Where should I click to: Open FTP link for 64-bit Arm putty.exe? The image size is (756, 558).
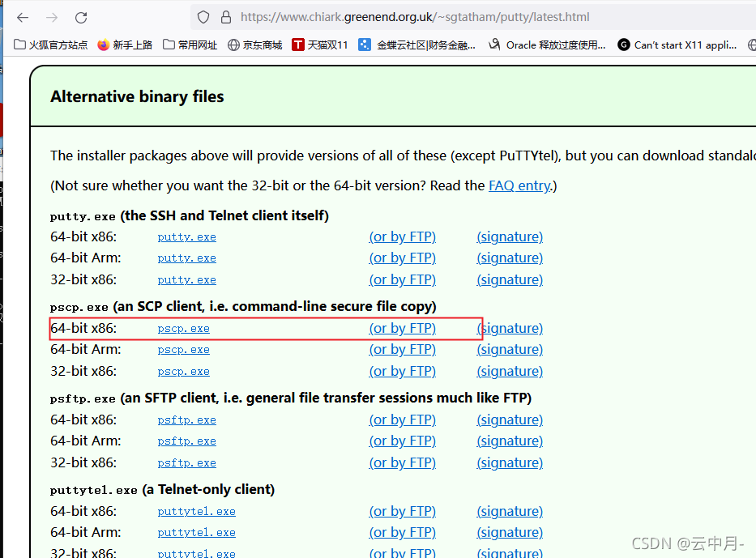point(403,258)
